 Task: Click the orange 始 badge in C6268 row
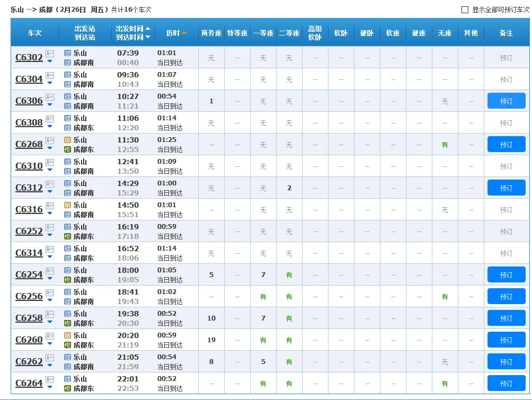67,140
